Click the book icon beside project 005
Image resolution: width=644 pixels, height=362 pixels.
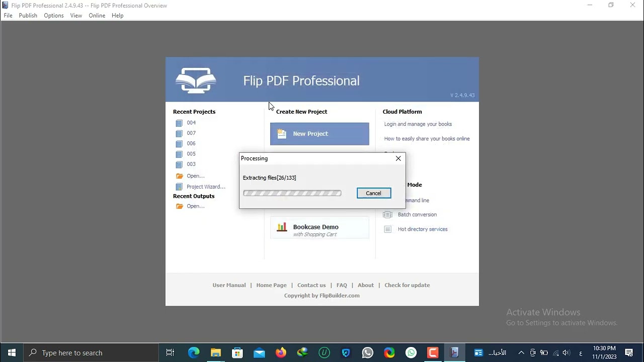click(179, 154)
